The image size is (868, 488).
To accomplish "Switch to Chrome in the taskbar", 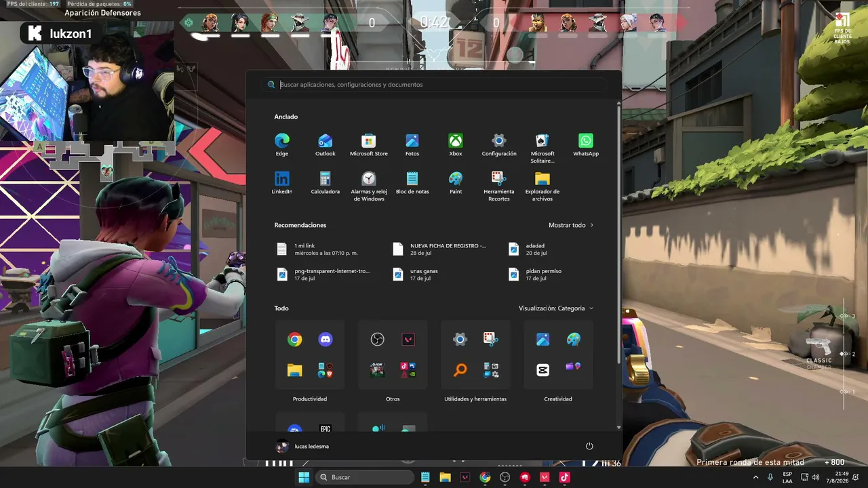I will tap(485, 477).
